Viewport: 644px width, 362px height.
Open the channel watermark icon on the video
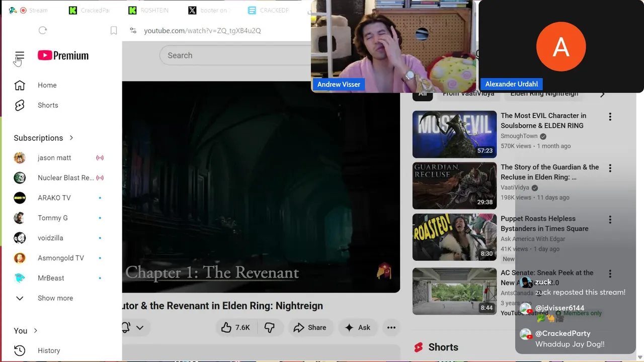(x=384, y=271)
